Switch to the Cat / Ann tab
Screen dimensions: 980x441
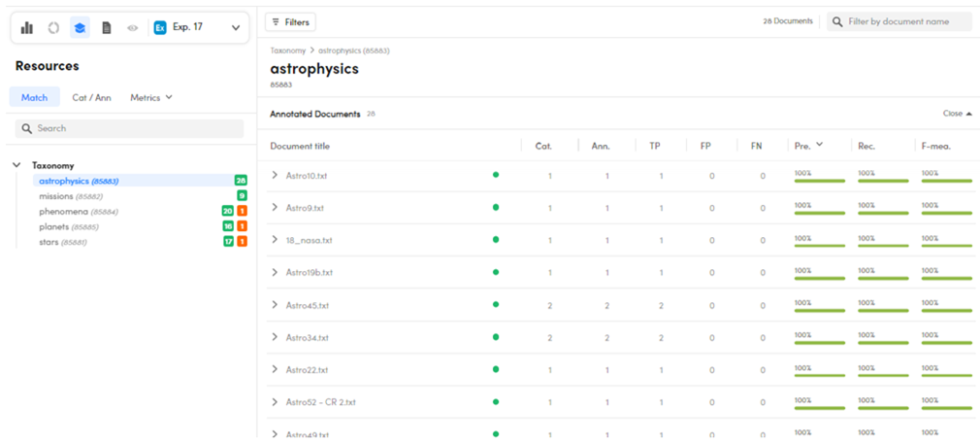coord(91,98)
